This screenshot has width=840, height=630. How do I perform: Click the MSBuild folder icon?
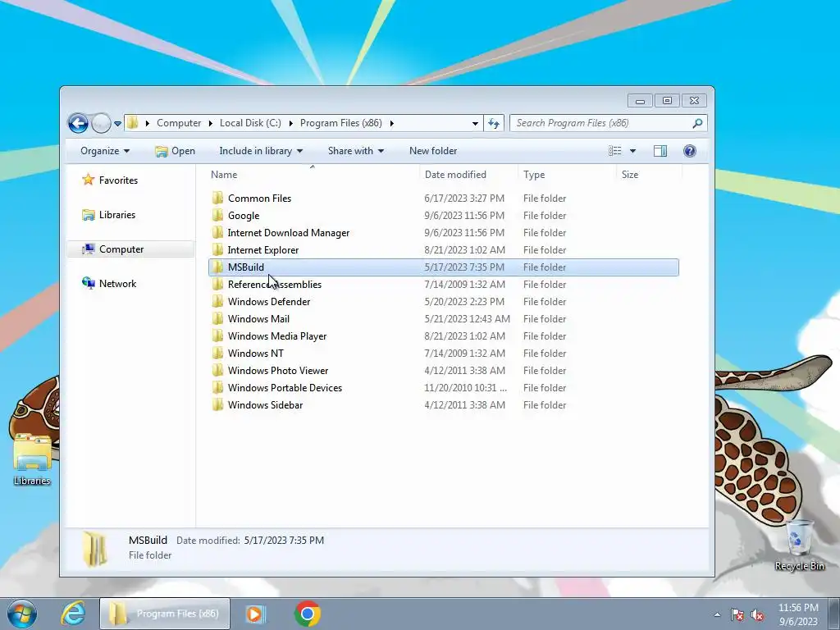tap(217, 267)
